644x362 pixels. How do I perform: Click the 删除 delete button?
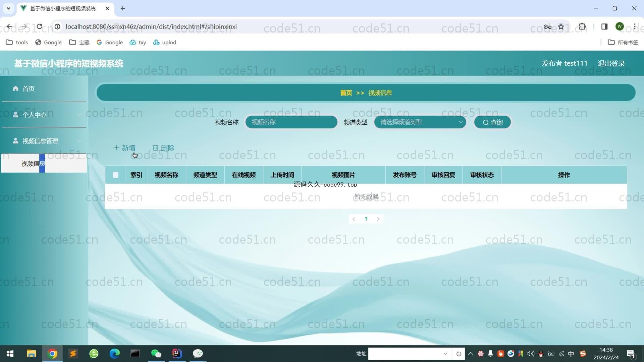[x=163, y=148]
